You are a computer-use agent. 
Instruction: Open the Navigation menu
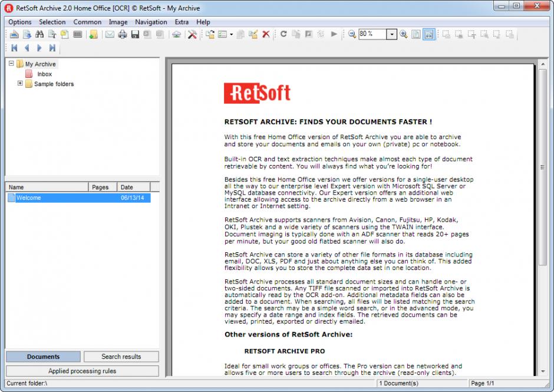click(x=151, y=22)
